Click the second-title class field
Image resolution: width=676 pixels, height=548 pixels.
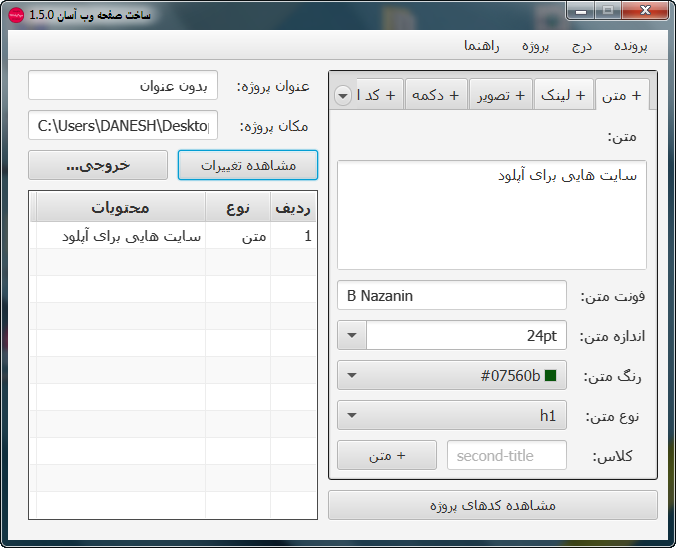point(507,455)
